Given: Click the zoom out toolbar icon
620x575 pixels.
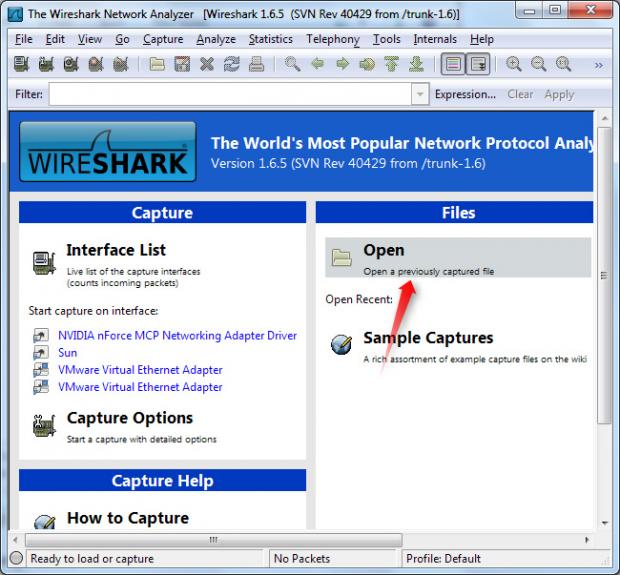Looking at the screenshot, I should (x=538, y=65).
